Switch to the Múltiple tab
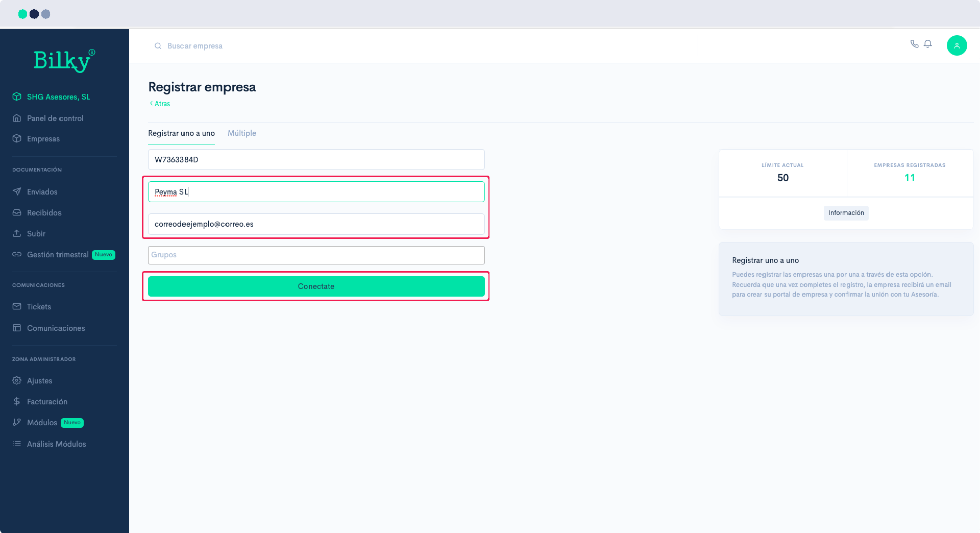This screenshot has height=533, width=980. [242, 133]
